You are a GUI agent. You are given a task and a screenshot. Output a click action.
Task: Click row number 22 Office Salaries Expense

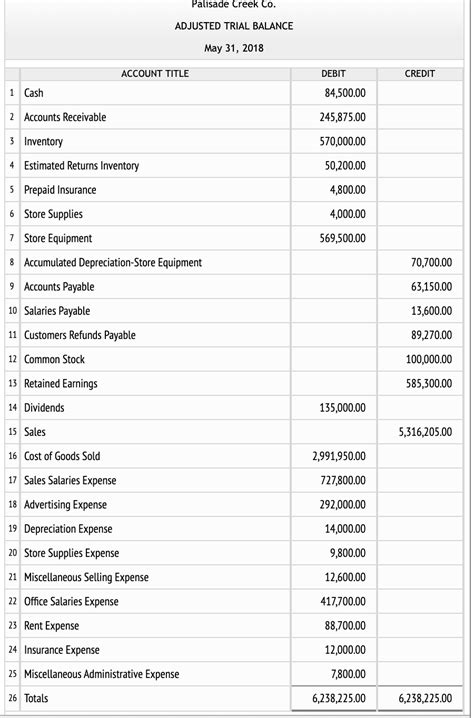pos(13,601)
